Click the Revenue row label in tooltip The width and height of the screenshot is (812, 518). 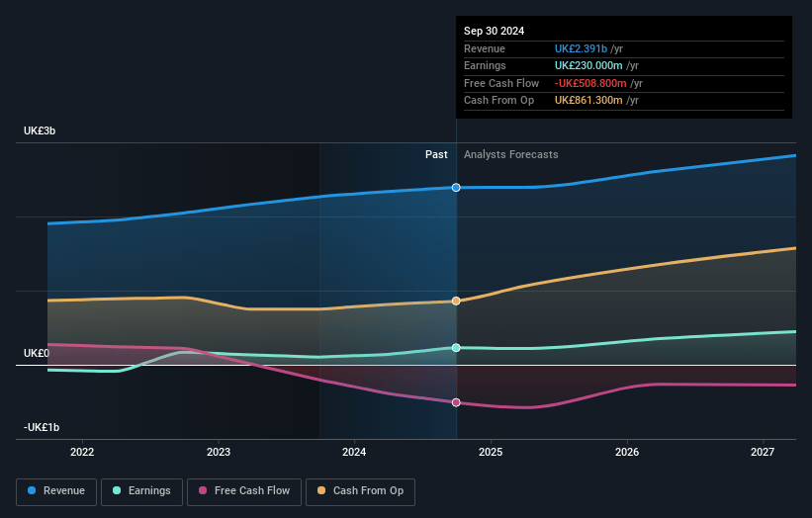click(x=485, y=48)
